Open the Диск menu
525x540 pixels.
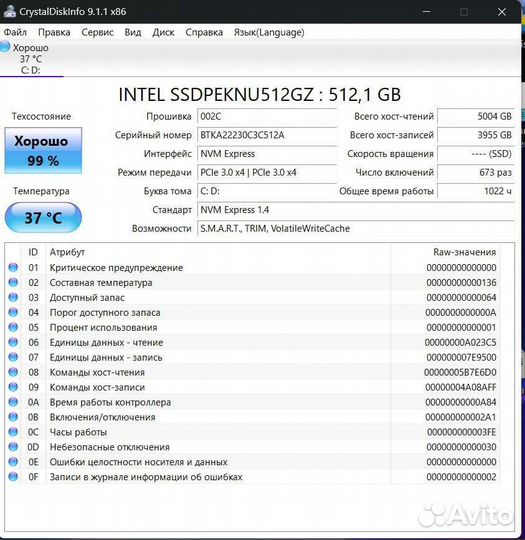163,32
